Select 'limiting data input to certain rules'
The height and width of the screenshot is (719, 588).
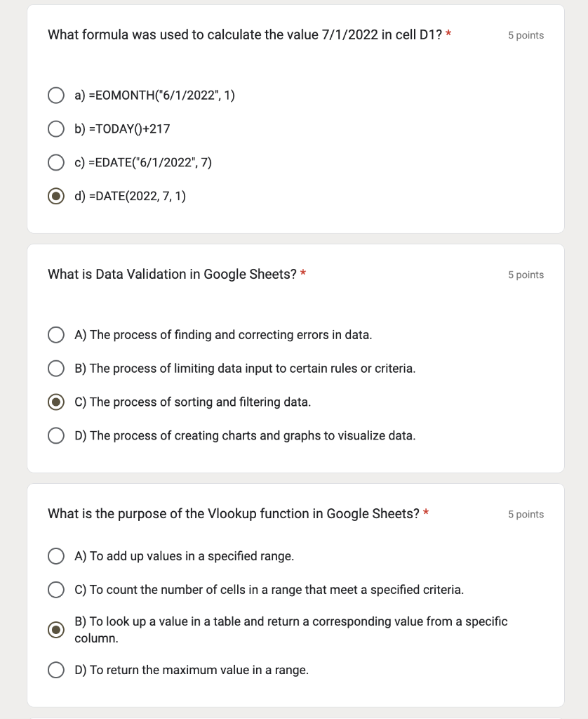coord(56,369)
